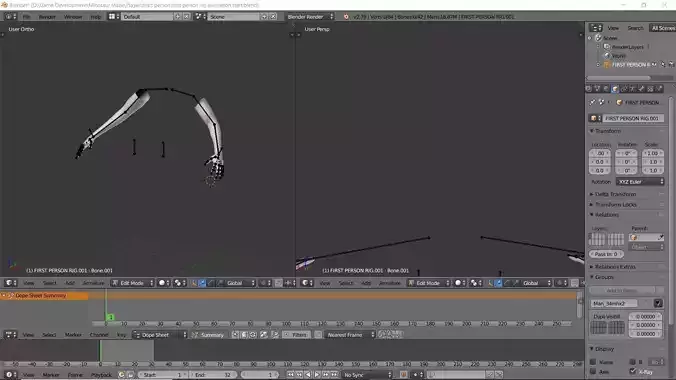
Task: Open the Bone properties tab icon
Action: (x=642, y=89)
